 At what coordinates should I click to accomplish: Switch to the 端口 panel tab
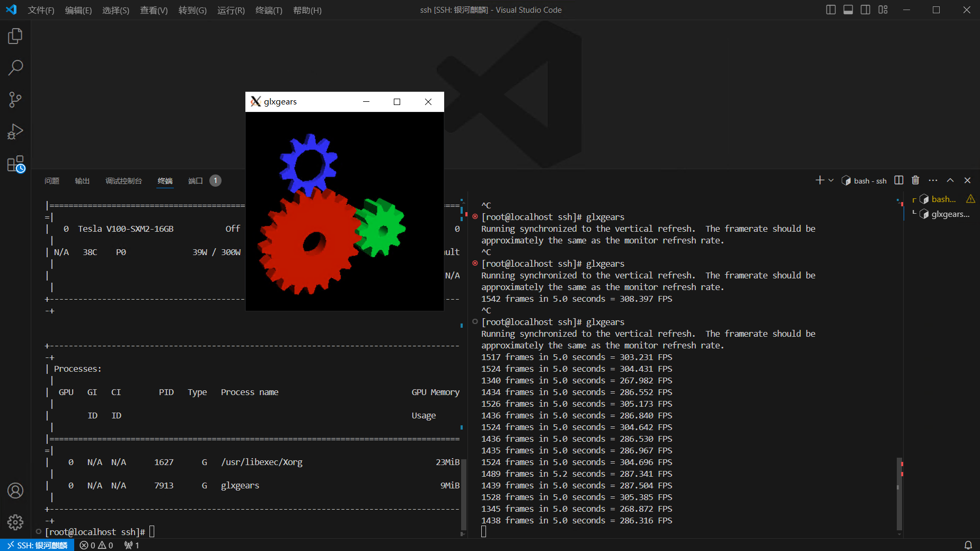click(196, 181)
